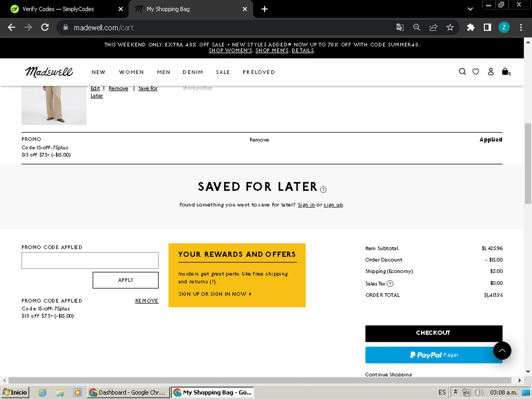Click the Saved For Later help icon

click(323, 189)
